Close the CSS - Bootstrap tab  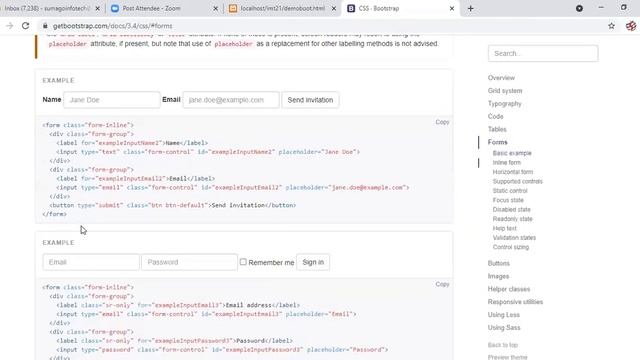(x=452, y=8)
